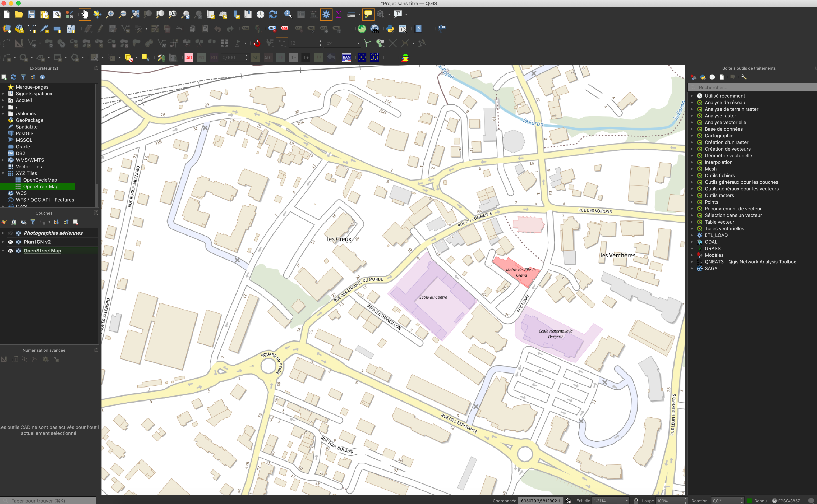Enable the snapping magnet icon

257,43
